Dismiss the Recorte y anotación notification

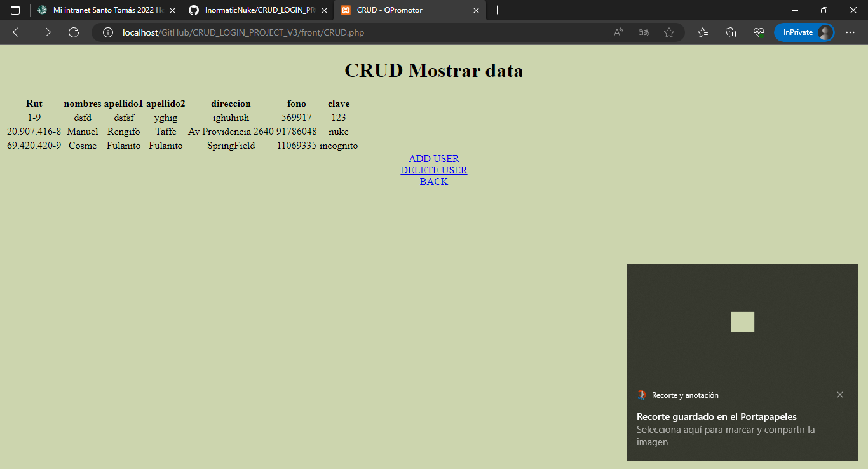pyautogui.click(x=840, y=395)
